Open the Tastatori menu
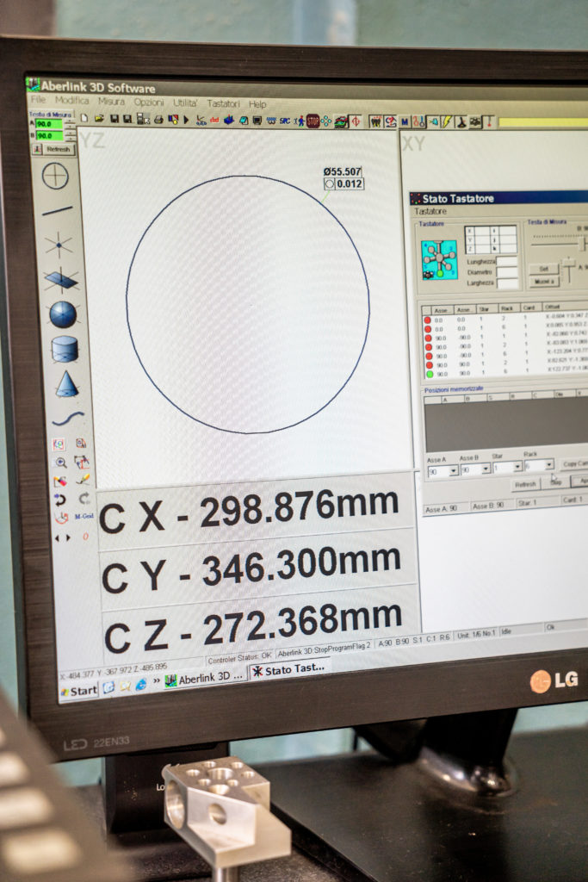This screenshot has width=588, height=882. pyautogui.click(x=223, y=103)
